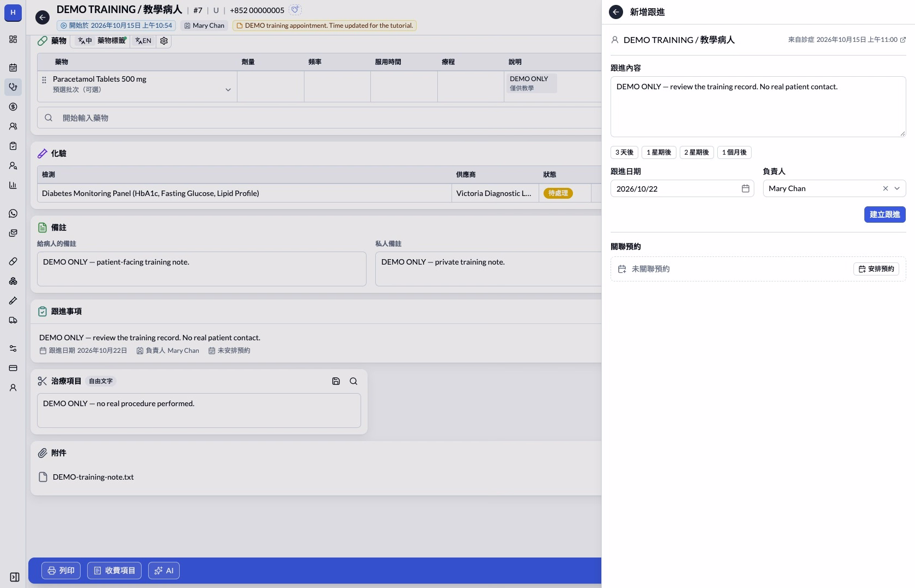Open the date picker for 跟進日期

tap(746, 188)
